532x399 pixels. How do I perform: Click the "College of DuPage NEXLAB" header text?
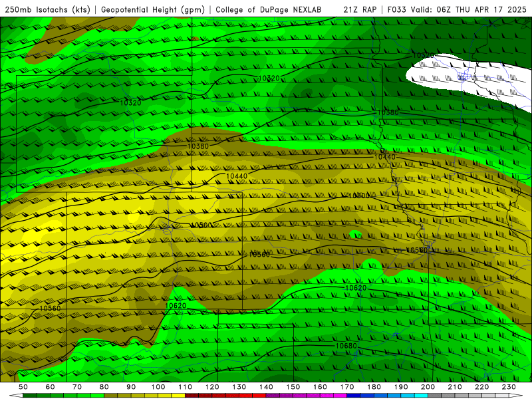coord(269,10)
